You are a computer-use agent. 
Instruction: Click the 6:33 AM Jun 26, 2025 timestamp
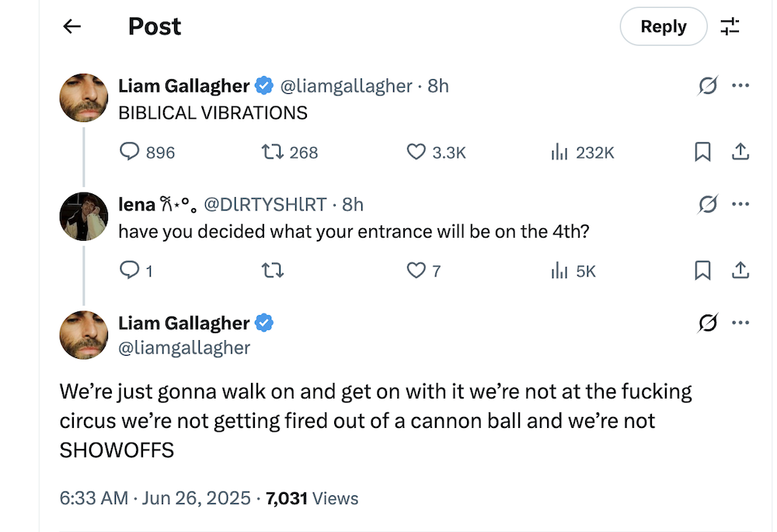(x=155, y=498)
